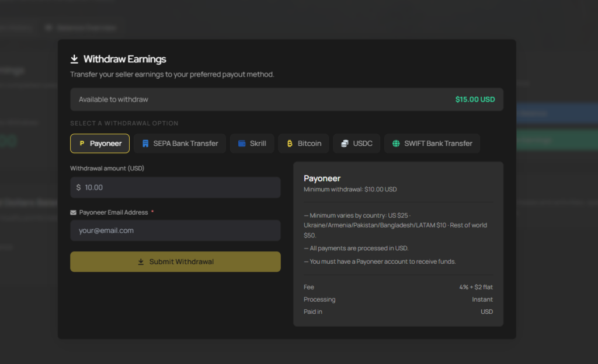
Task: Click the Instant processing value
Action: (x=482, y=299)
